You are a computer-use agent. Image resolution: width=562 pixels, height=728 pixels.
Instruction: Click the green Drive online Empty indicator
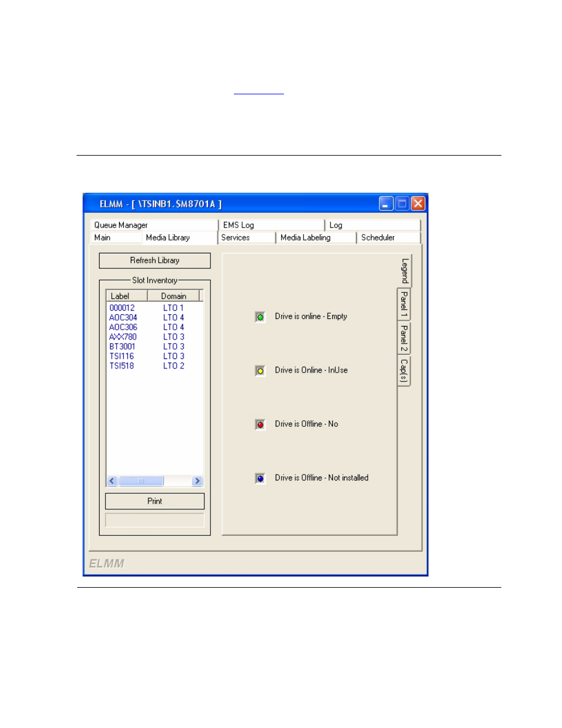pyautogui.click(x=260, y=317)
